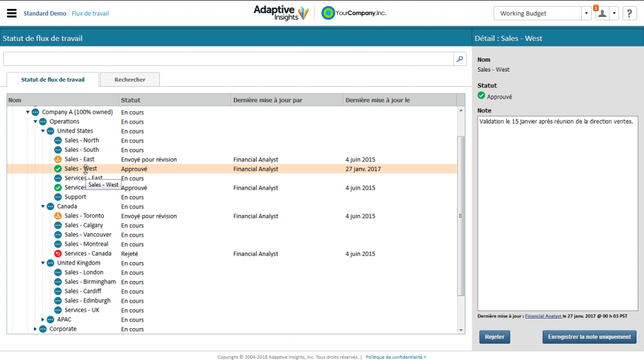
Task: Click the search magnifier icon
Action: pyautogui.click(x=460, y=58)
